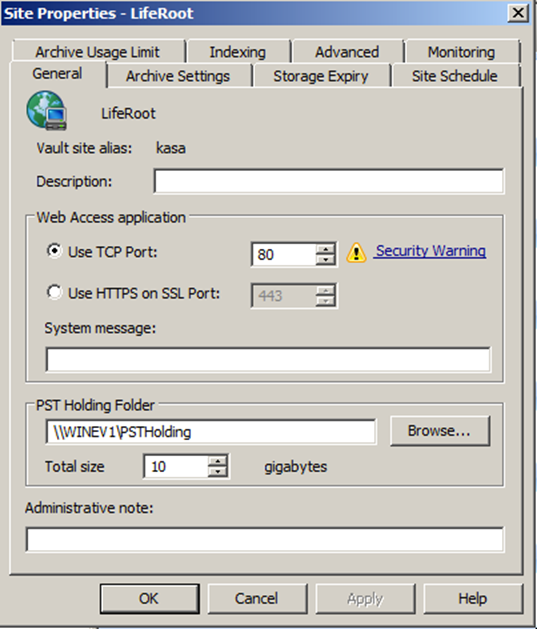Image resolution: width=537 pixels, height=629 pixels.
Task: Click the yellow security warning icon
Action: (356, 253)
